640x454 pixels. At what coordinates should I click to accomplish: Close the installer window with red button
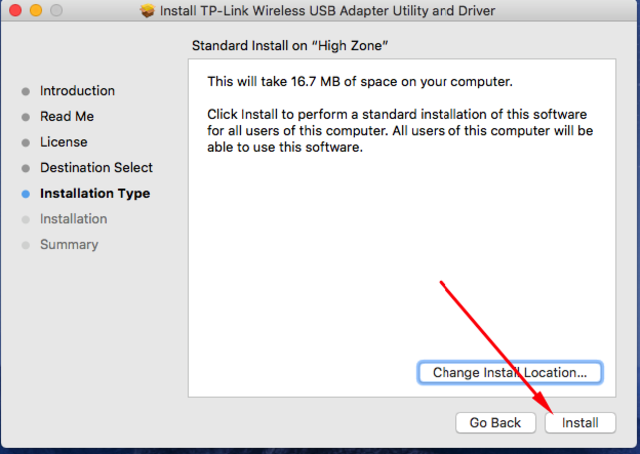click(x=14, y=11)
